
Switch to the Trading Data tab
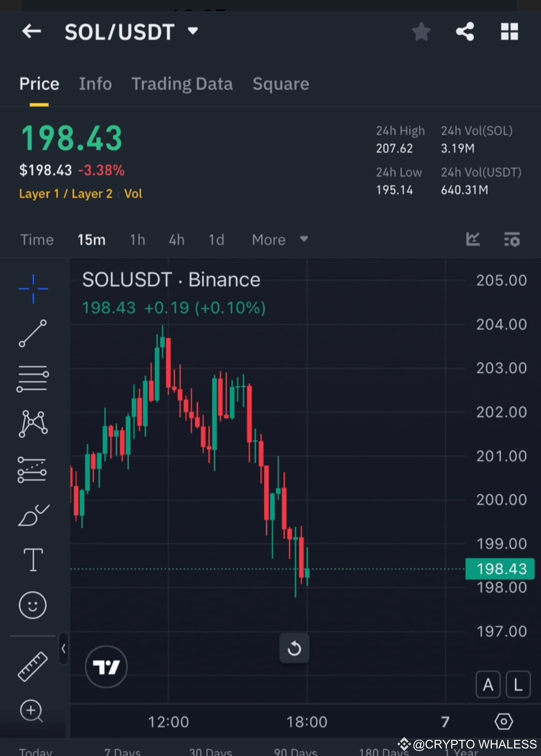click(182, 84)
